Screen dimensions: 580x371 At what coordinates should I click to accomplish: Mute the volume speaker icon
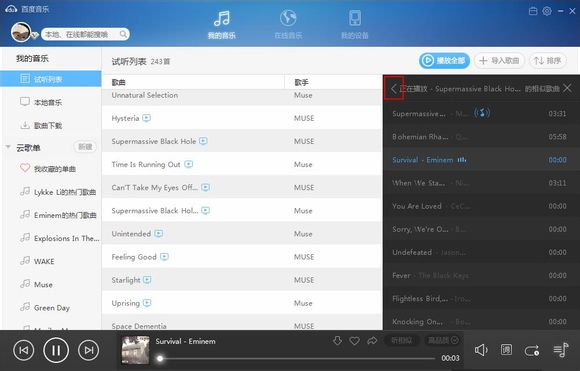point(481,350)
